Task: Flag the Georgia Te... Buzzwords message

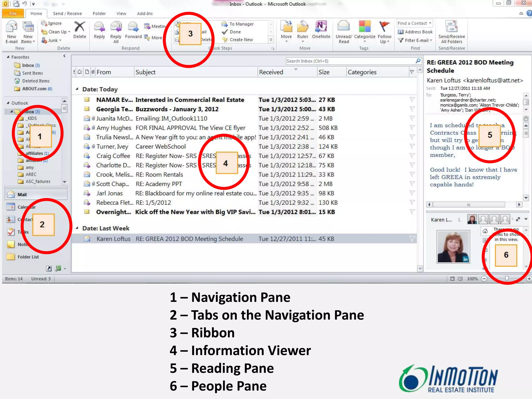Action: click(412, 109)
